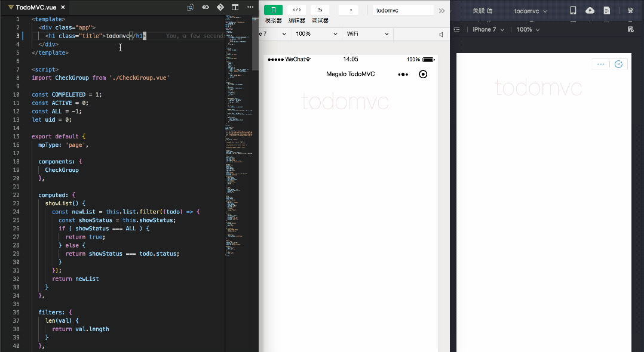Open the compile mode dropdown in WeChat devtools

point(349,10)
